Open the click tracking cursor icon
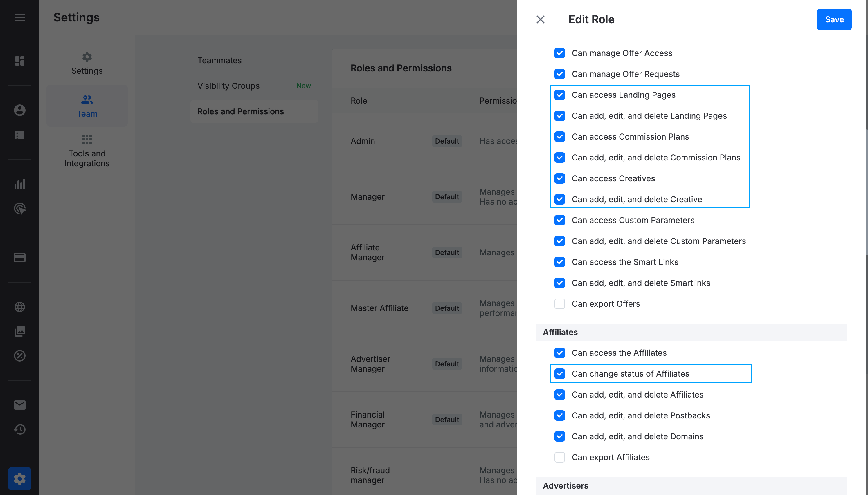 coord(20,208)
